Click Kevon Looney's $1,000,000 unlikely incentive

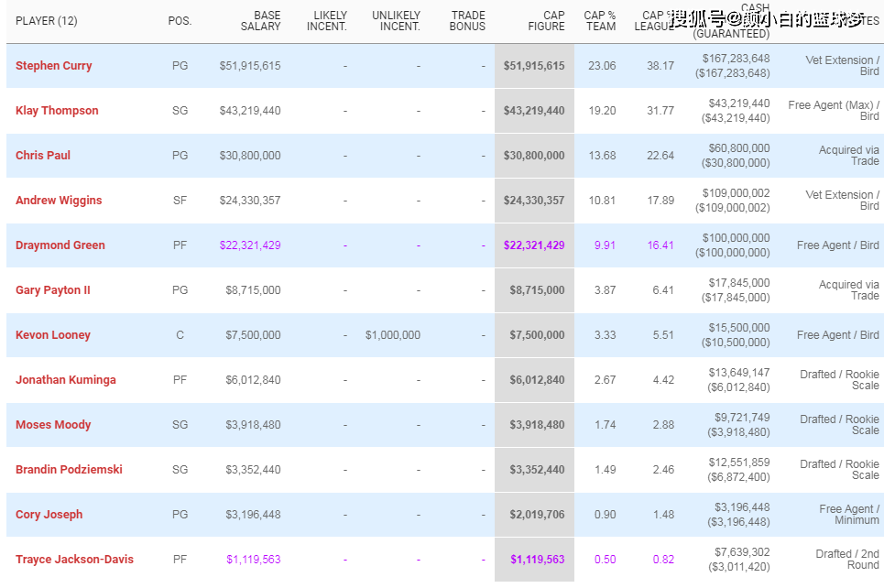[393, 335]
